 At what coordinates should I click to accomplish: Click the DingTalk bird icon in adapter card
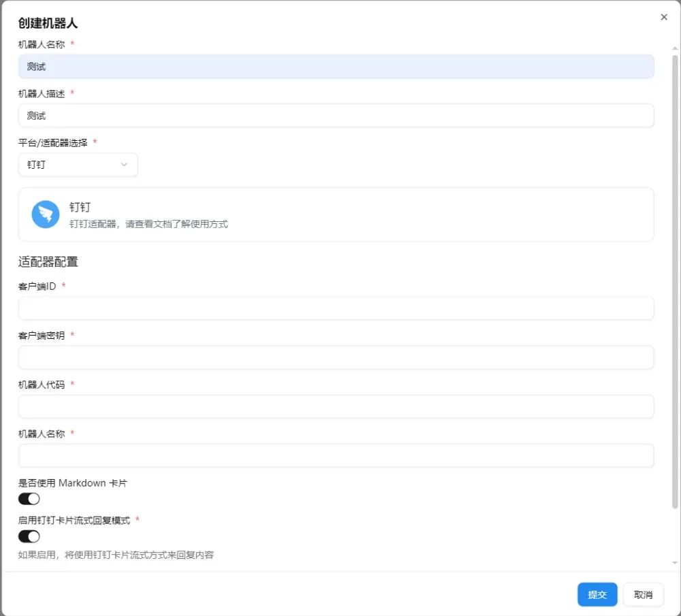44,214
